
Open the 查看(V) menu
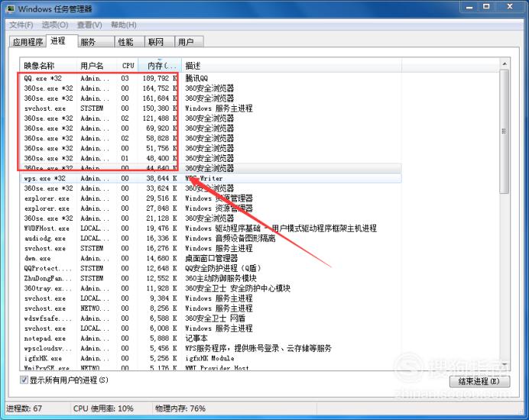(89, 25)
